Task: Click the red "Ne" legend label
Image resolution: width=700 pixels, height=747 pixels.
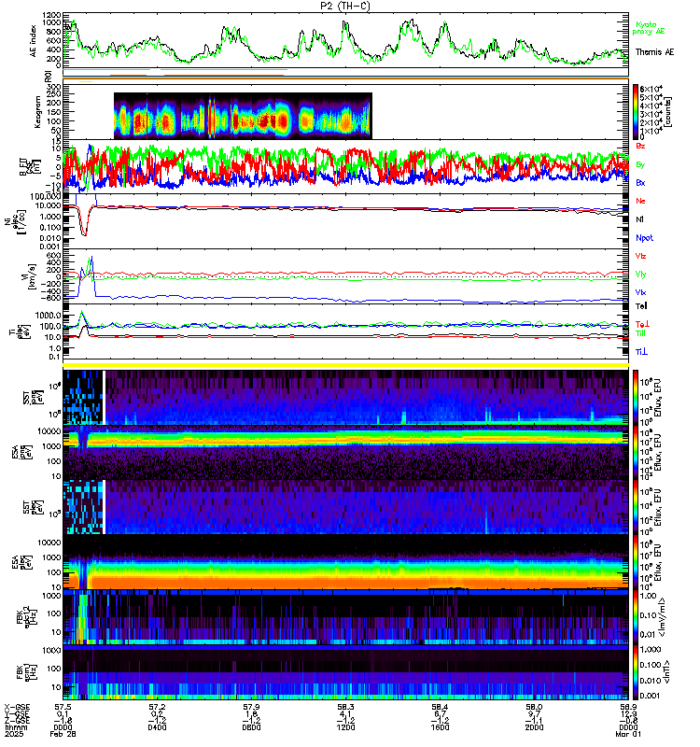Action: (640, 201)
